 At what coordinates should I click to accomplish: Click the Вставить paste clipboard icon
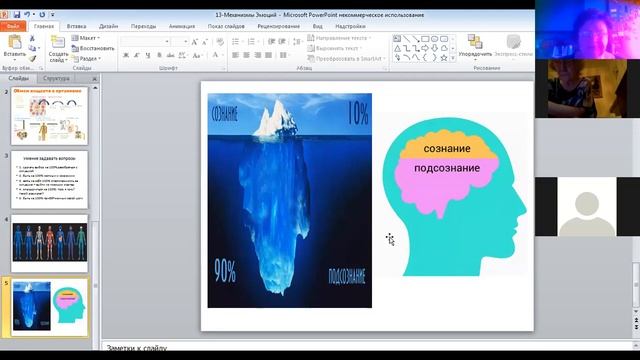coord(15,42)
